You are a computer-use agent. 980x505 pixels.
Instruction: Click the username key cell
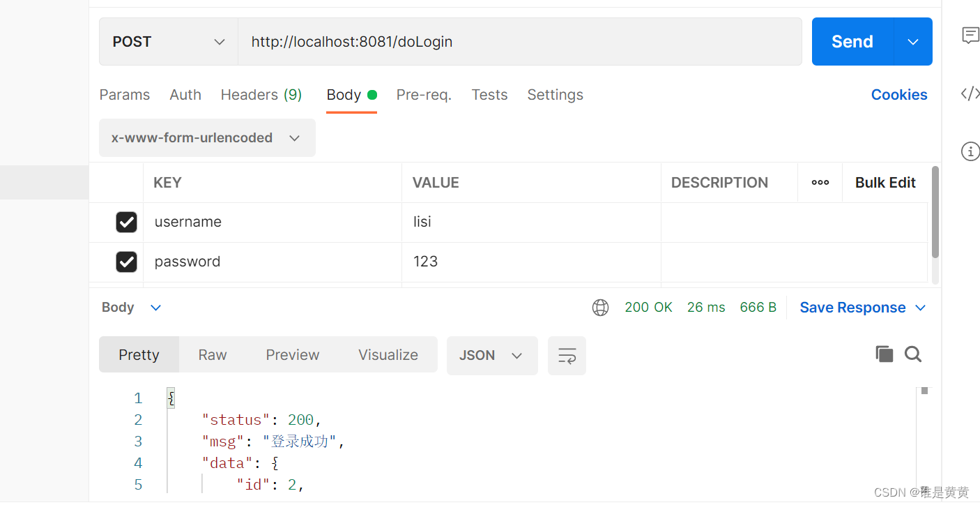point(273,223)
